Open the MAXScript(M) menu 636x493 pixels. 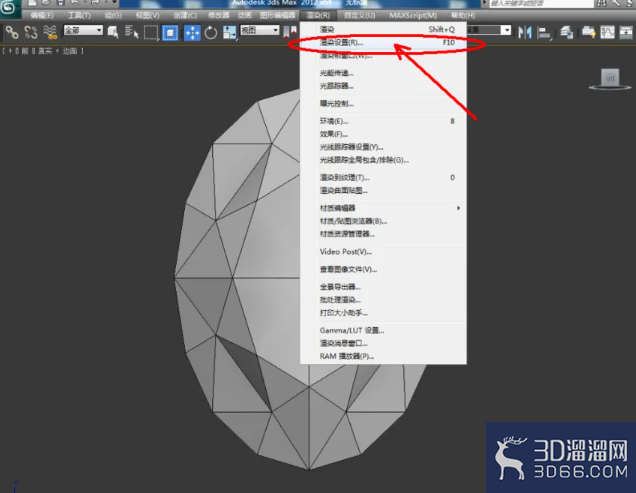(x=413, y=15)
